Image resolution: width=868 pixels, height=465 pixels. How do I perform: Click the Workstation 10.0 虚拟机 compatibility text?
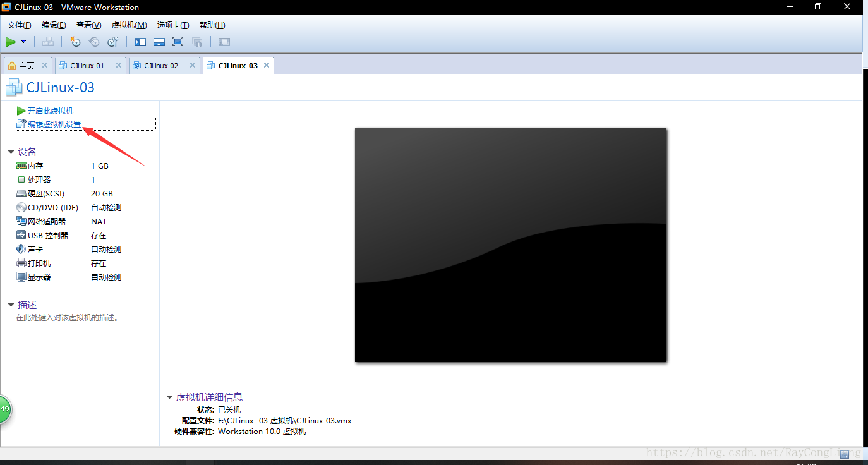262,431
